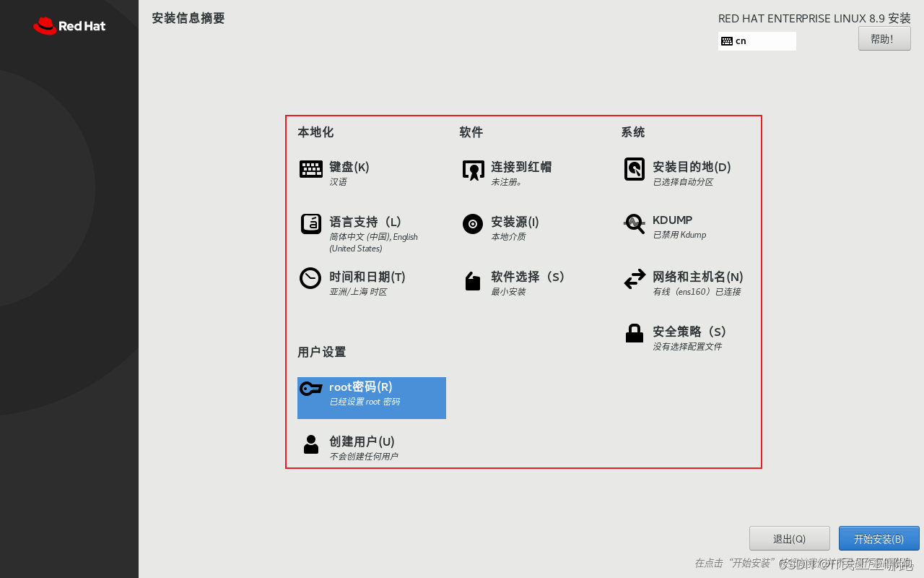This screenshot has width=924, height=578.
Task: Click the 已经设置 root 密码 status text
Action: 365,402
